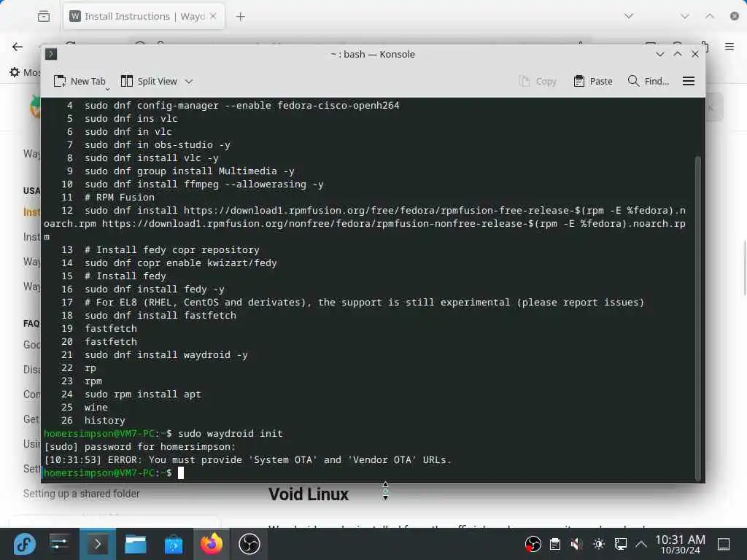Click line 11 '# RPM Fusion'
The height and width of the screenshot is (560, 747).
119,197
